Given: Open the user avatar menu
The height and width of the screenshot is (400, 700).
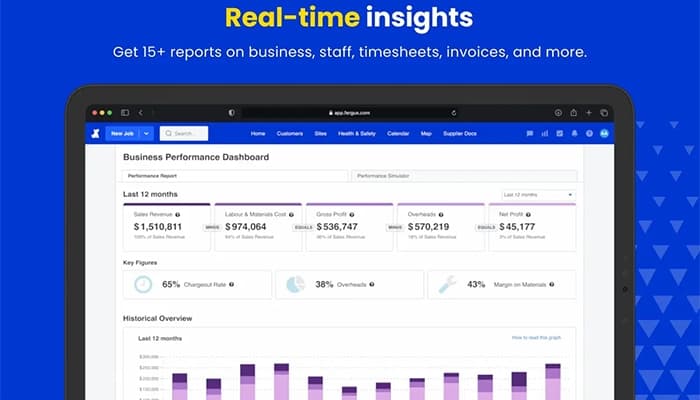Looking at the screenshot, I should click(604, 133).
